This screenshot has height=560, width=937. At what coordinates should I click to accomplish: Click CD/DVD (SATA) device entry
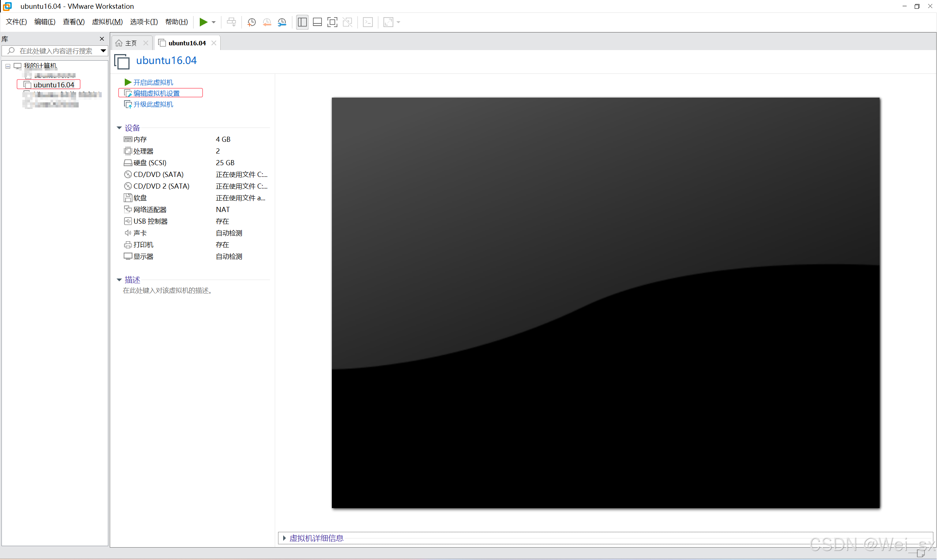tap(158, 174)
